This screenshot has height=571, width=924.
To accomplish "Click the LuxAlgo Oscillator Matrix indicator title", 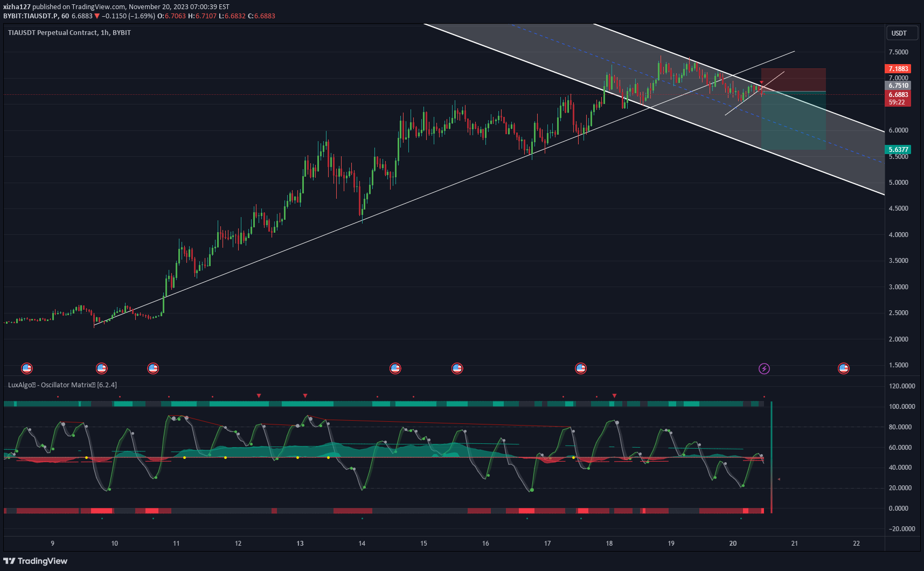I will coord(62,385).
